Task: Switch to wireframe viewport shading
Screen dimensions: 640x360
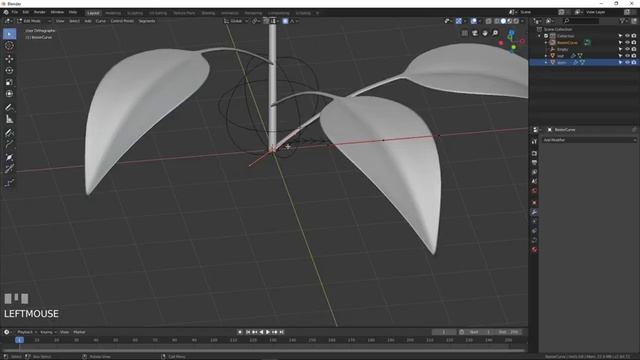Action: [497, 21]
